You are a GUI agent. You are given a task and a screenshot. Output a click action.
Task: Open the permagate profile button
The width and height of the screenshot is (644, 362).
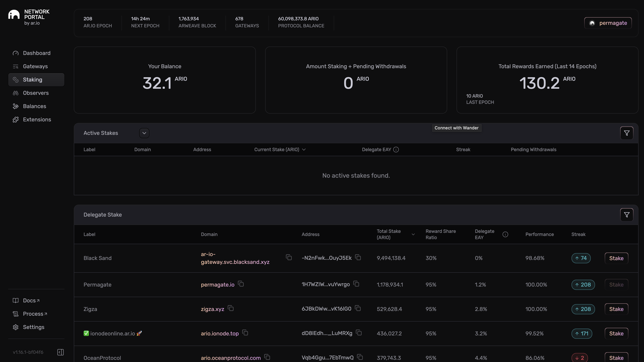click(608, 23)
